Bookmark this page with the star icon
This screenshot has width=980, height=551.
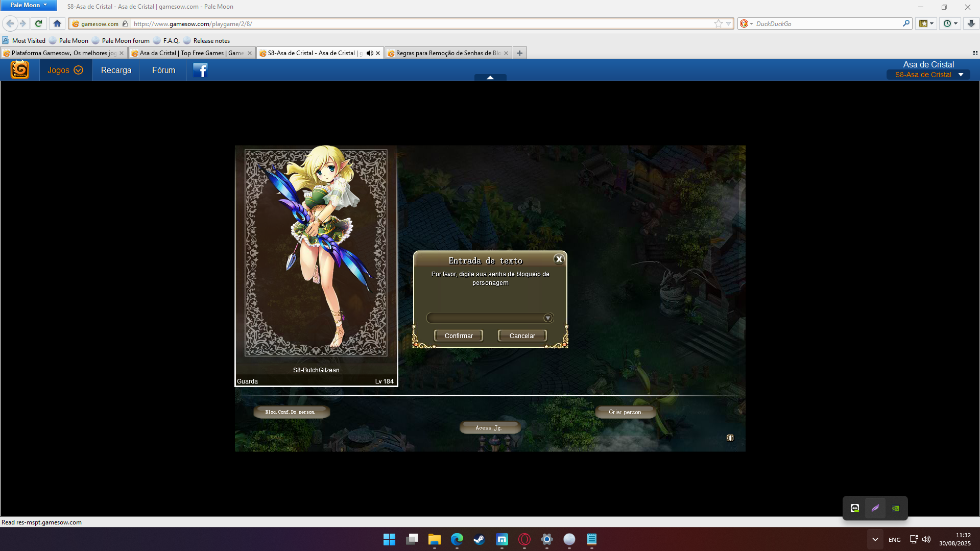(719, 23)
